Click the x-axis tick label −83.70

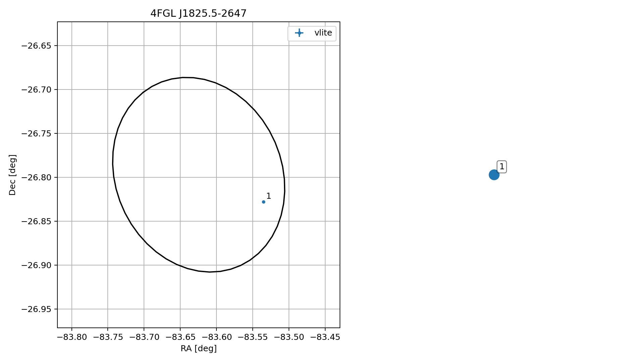point(144,337)
